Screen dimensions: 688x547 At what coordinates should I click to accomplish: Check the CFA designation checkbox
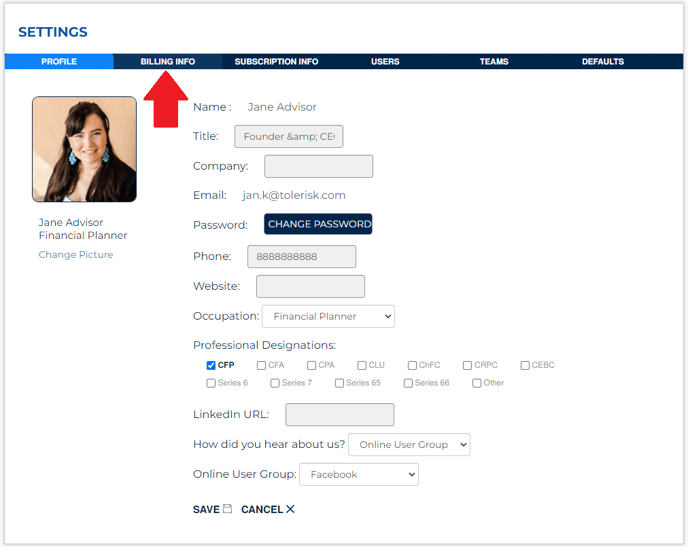(261, 365)
